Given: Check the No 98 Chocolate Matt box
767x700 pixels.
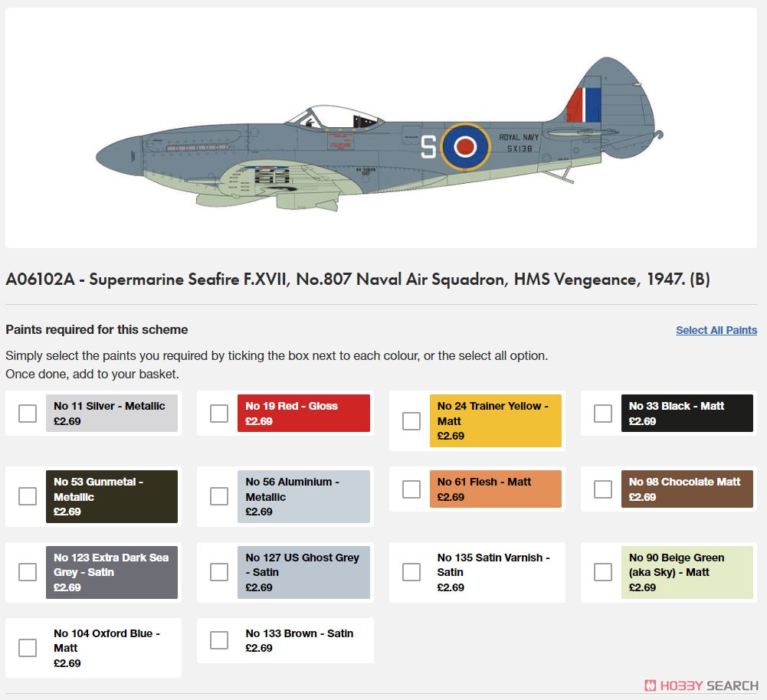Looking at the screenshot, I should coord(602,489).
